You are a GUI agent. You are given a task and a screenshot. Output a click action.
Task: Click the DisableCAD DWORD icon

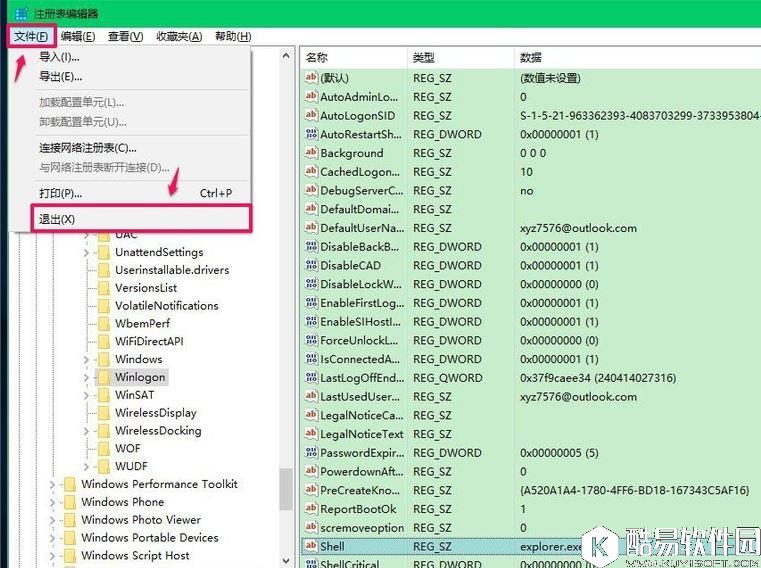311,265
